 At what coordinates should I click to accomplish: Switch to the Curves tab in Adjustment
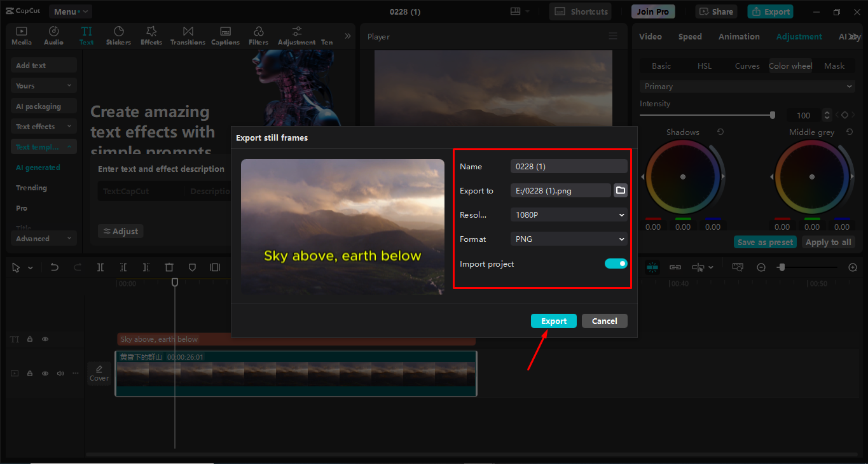(x=747, y=66)
